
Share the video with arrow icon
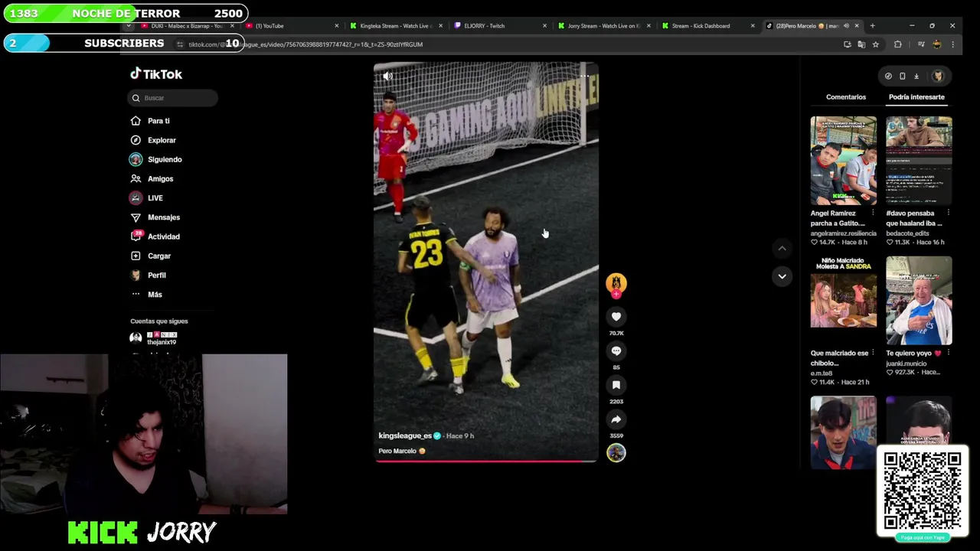(x=616, y=419)
